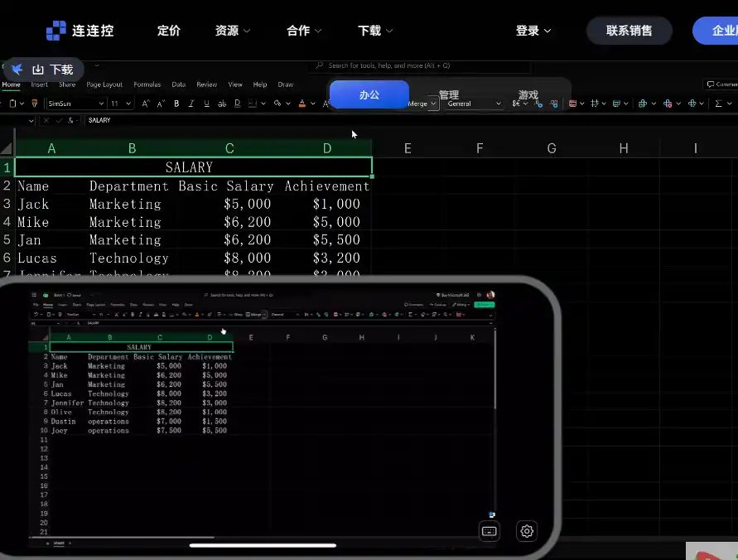Expand the 下载 navigation menu
This screenshot has width=738, height=560.
375,31
